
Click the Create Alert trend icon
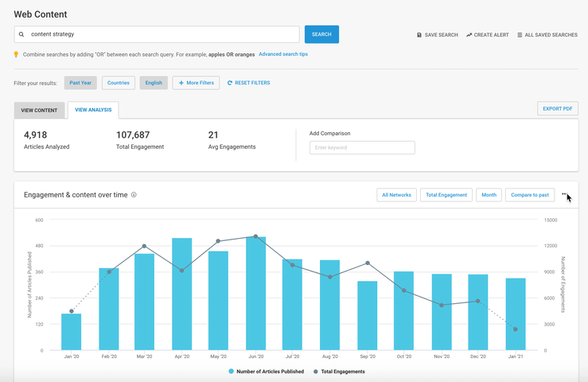469,35
